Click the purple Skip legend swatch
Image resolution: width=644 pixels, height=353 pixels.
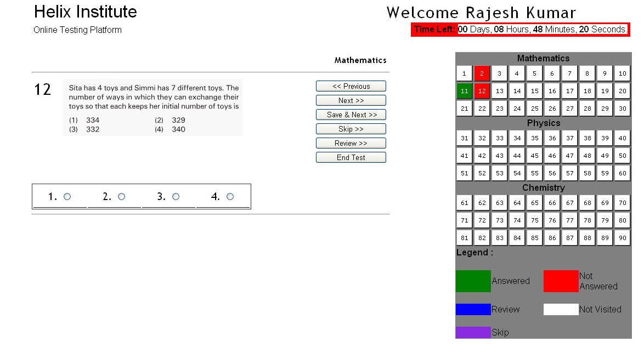473,333
